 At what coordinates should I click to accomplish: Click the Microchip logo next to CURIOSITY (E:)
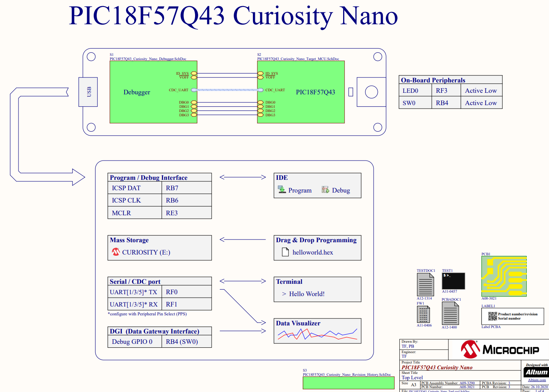point(115,252)
